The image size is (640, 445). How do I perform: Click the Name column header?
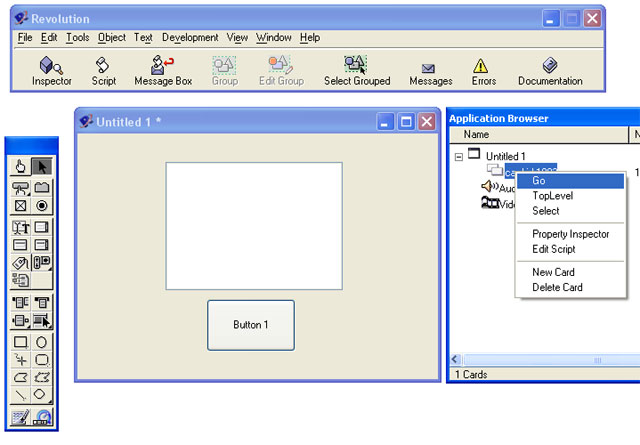[539, 134]
